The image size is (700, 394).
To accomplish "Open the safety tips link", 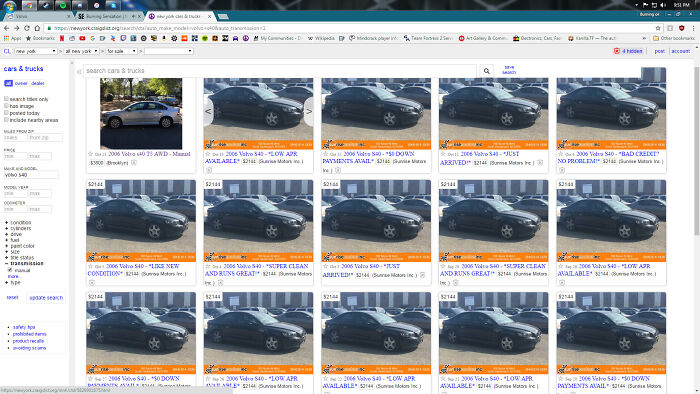I will click(24, 327).
